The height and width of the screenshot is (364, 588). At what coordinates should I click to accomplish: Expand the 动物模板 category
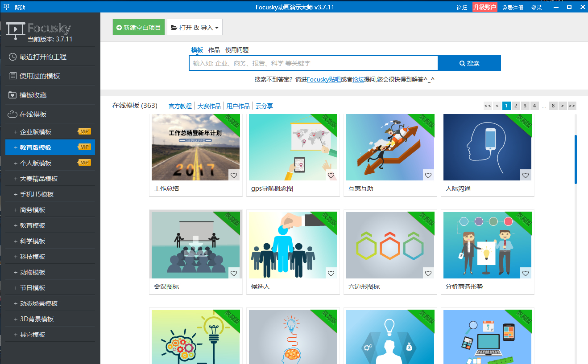[16, 272]
